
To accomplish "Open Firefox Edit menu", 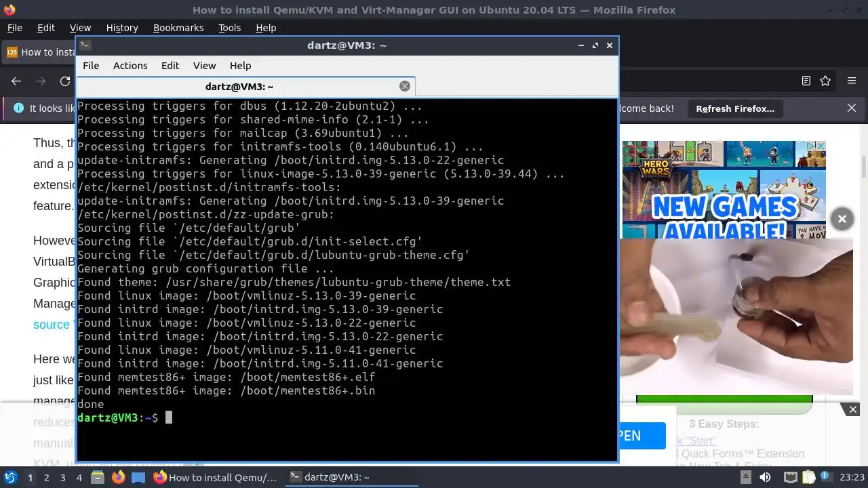I will (46, 28).
